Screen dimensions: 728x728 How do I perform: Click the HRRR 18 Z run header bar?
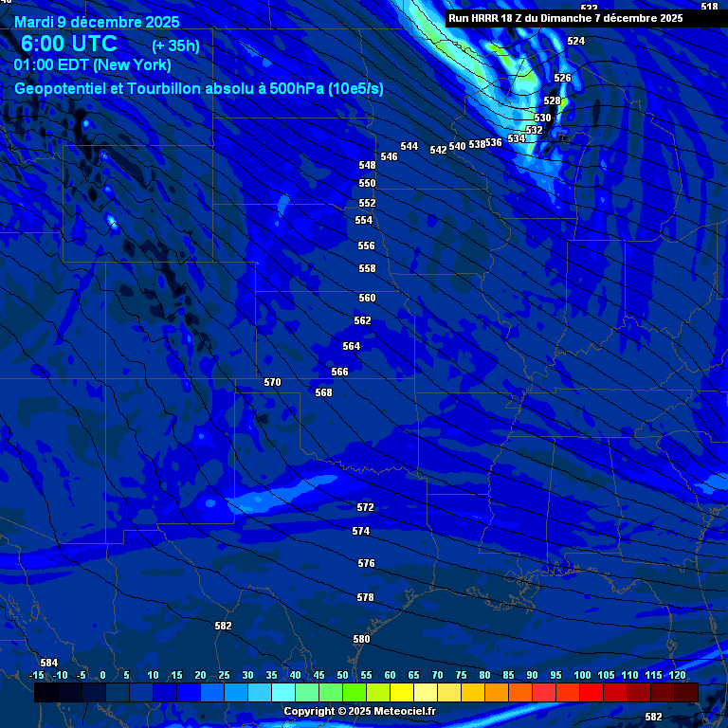pos(565,18)
